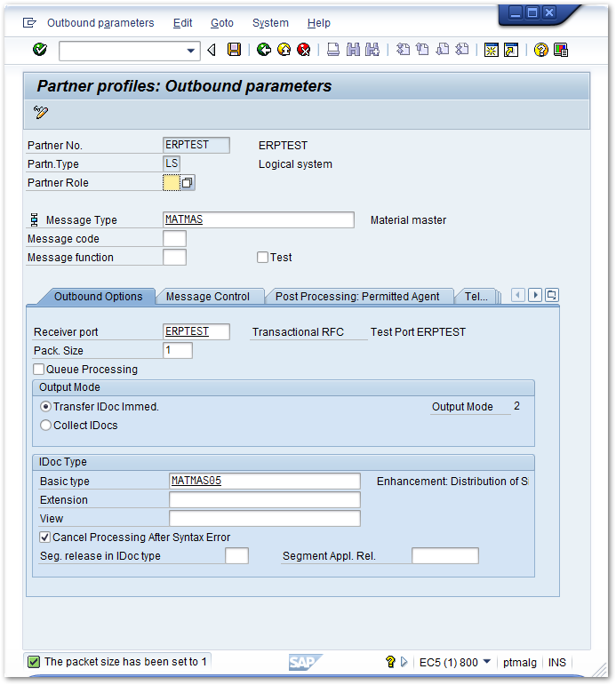Screen dimensions: 616x685
Task: Click the Message Type icon
Action: click(34, 219)
